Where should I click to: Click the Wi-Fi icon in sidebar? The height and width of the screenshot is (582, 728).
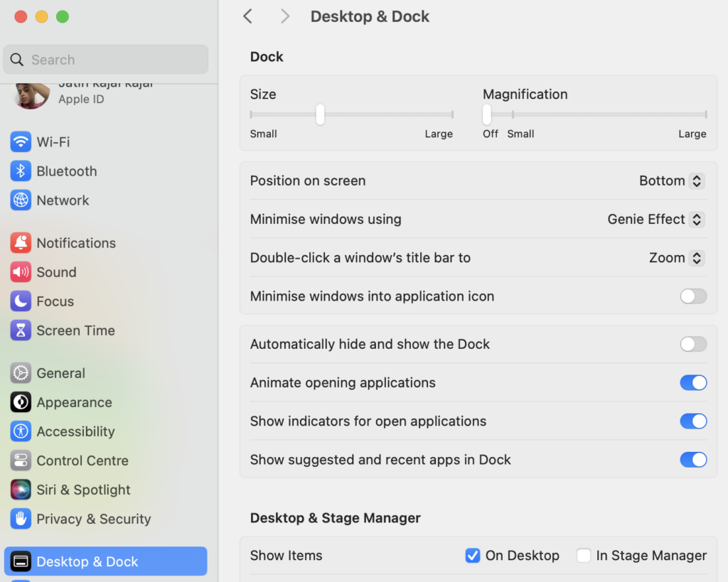click(x=21, y=142)
